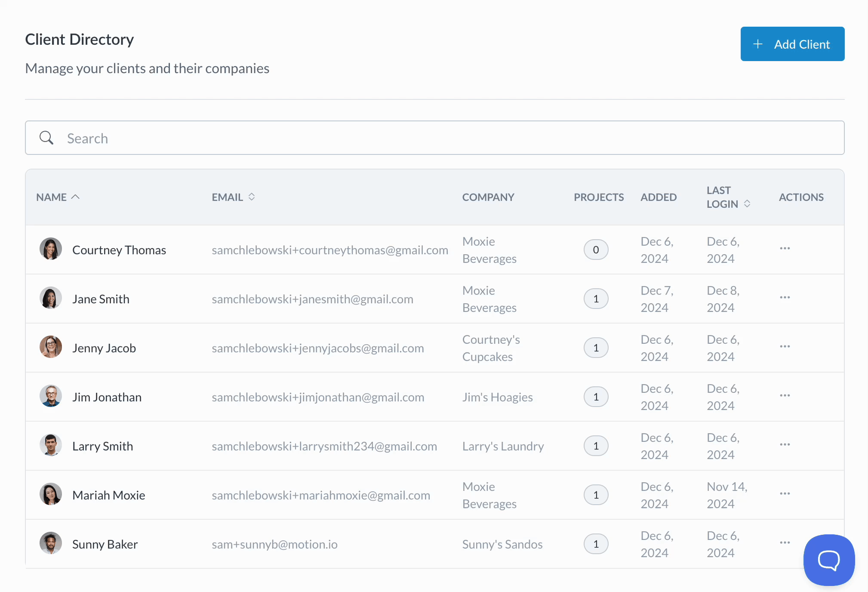This screenshot has height=592, width=868.
Task: Open Jim Jonathan's row actions ellipsis
Action: (x=785, y=396)
